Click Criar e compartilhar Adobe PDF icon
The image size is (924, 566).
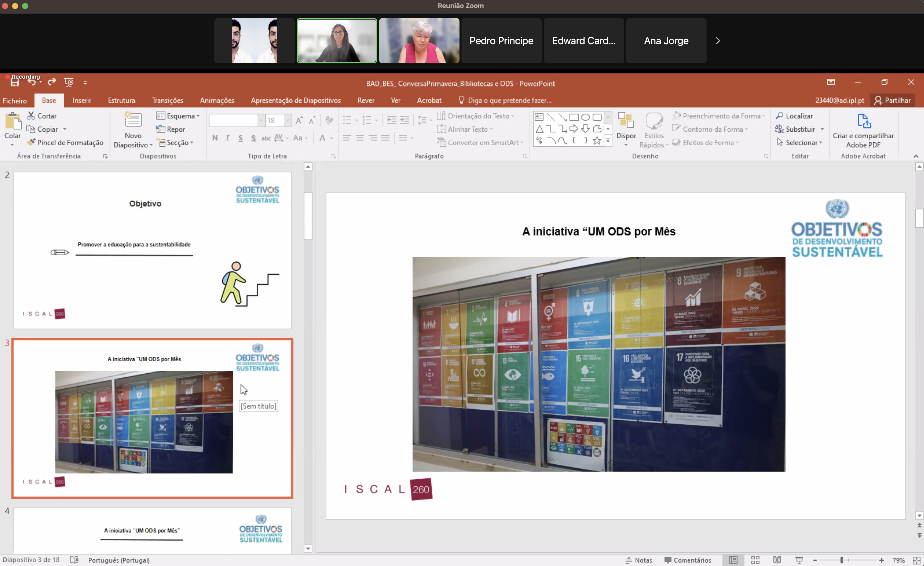point(864,122)
